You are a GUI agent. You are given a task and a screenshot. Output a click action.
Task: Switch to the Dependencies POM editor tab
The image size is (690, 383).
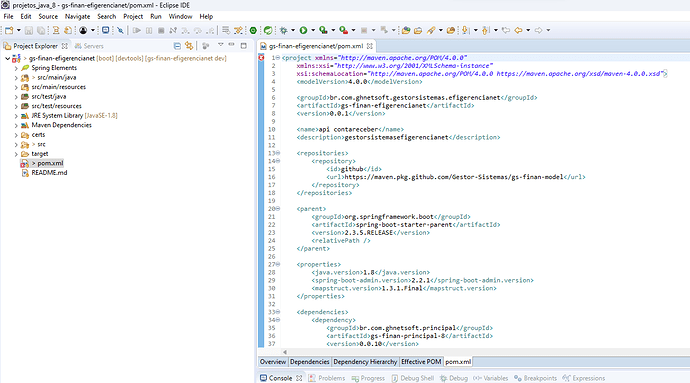(x=309, y=362)
